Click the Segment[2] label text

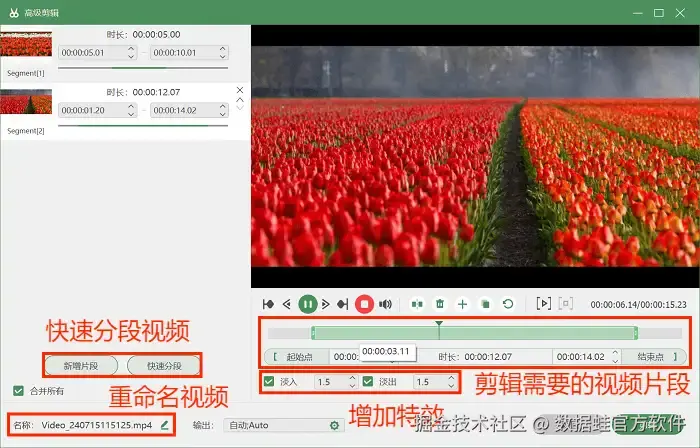click(x=26, y=131)
